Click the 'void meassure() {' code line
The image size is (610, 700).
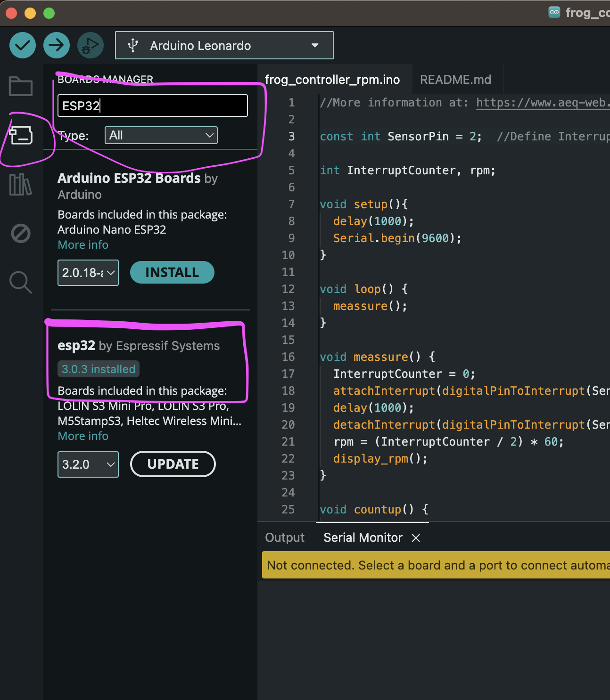click(x=377, y=357)
